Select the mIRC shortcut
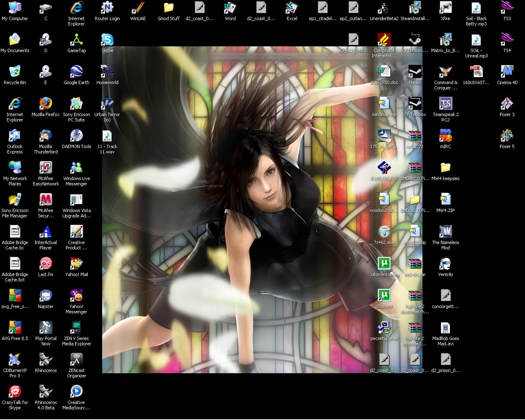Viewport: 525px width, 420px height. coord(445,135)
